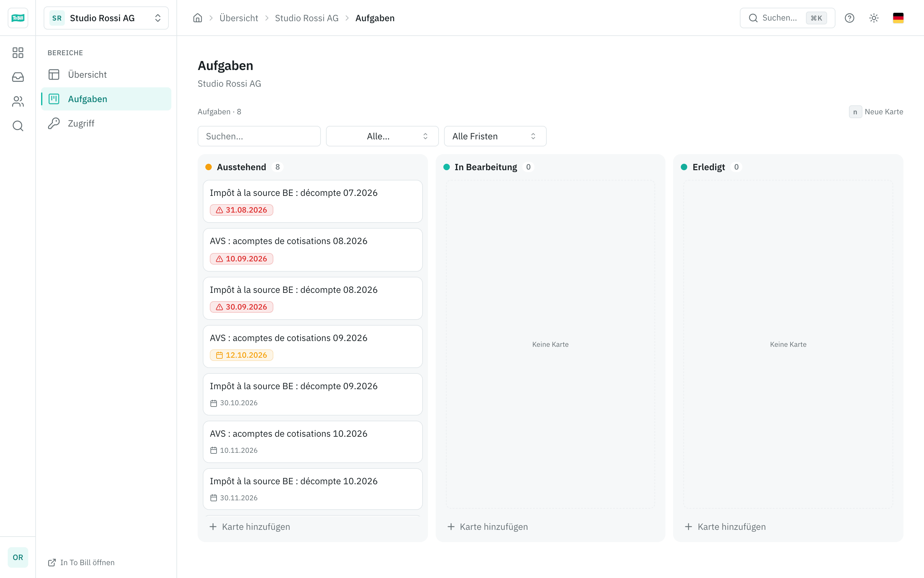
Task: Open card AVS acomptes de cotisations 08.2026
Action: click(313, 250)
